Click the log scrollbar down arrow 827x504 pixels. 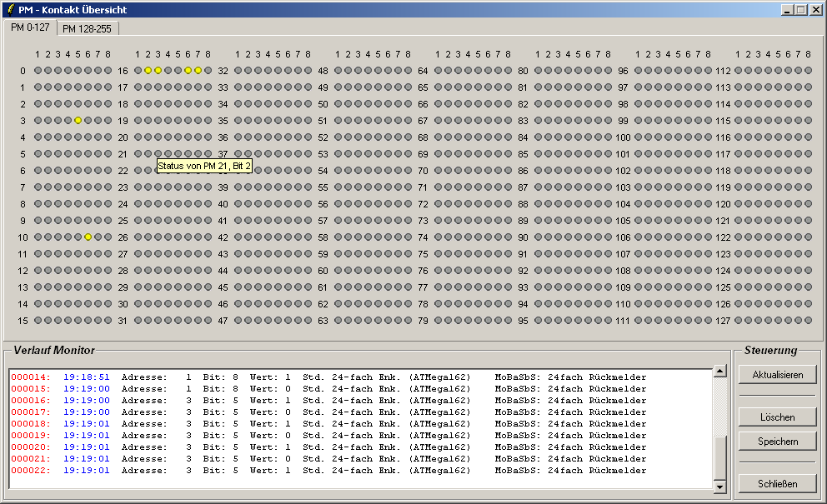pos(719,487)
